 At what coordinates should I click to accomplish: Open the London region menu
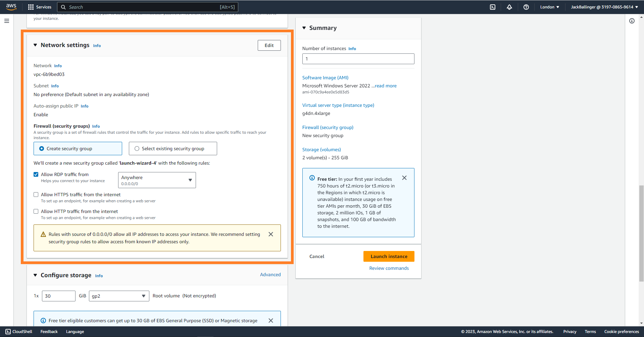click(x=549, y=7)
